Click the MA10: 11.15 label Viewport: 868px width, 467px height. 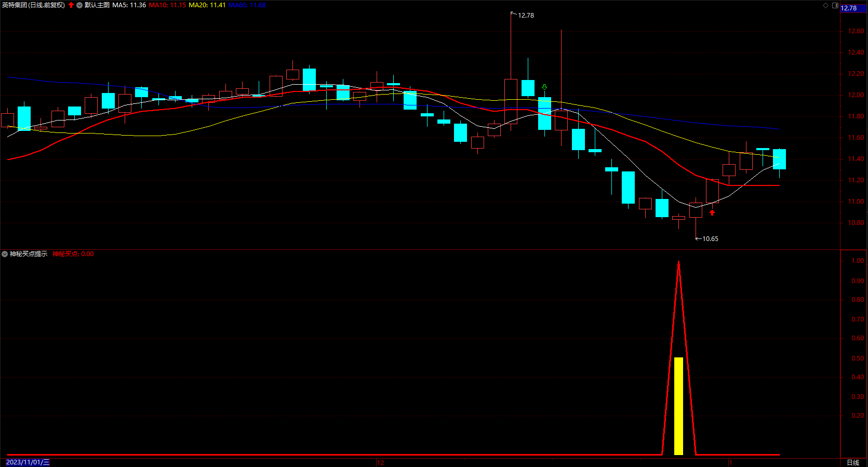(167, 5)
